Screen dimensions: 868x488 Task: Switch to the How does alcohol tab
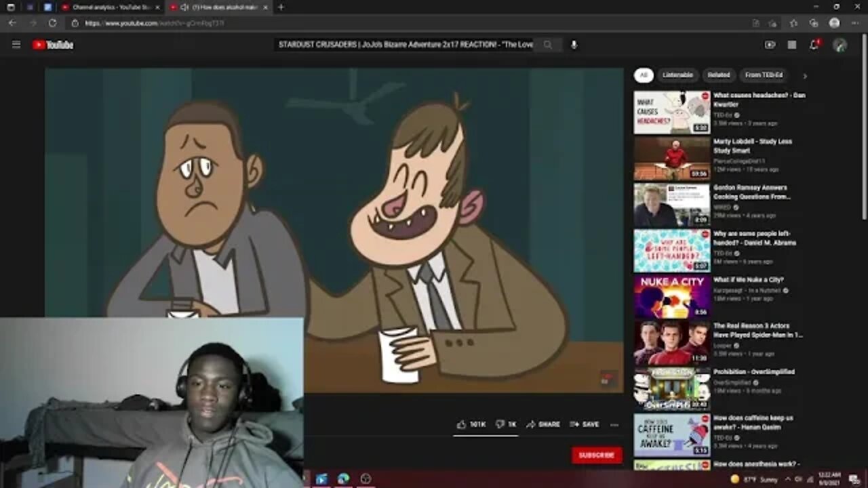220,7
